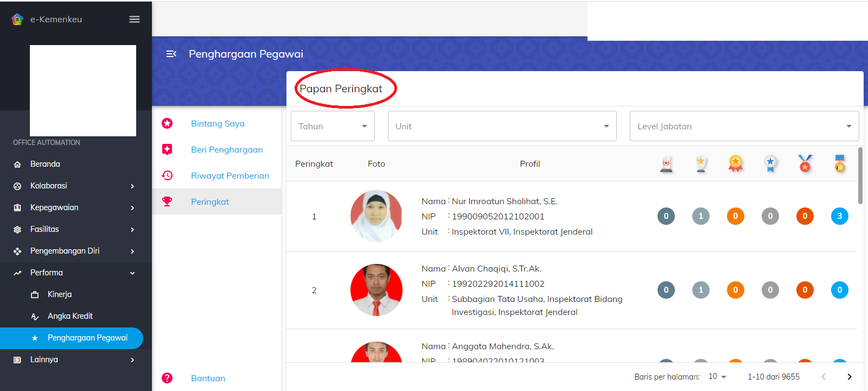
Task: Click blue badge count for Nur Imroatun
Action: 839,216
